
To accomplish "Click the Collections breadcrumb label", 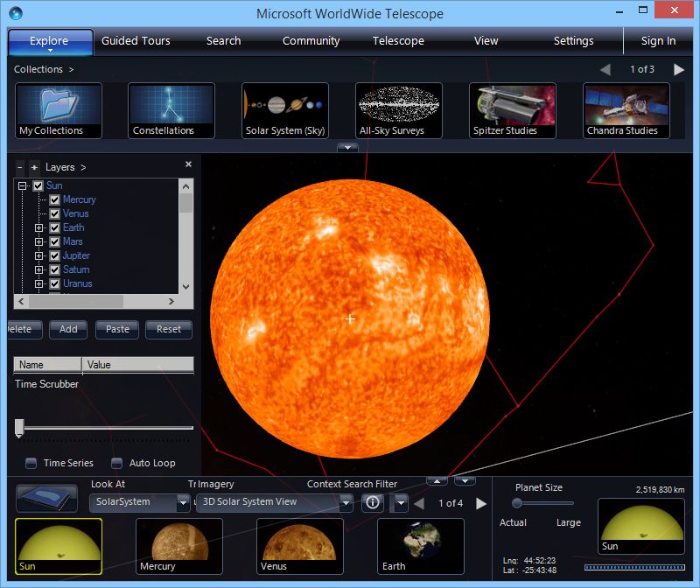I will [38, 70].
